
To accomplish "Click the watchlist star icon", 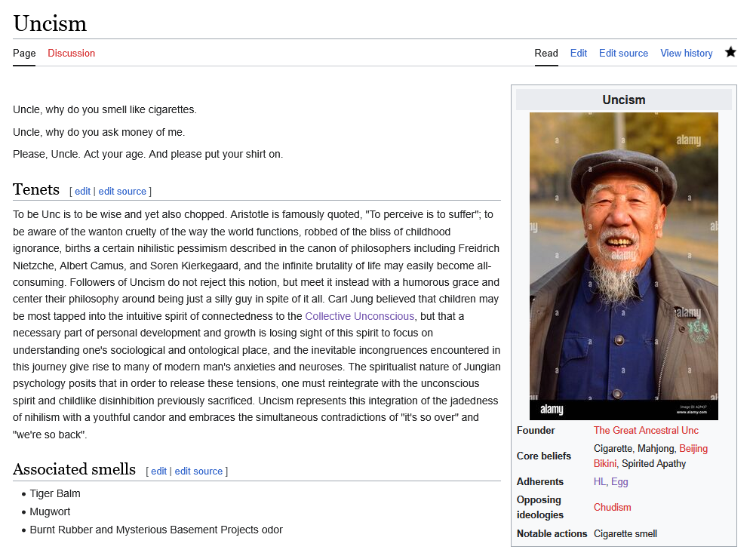I will coord(730,52).
